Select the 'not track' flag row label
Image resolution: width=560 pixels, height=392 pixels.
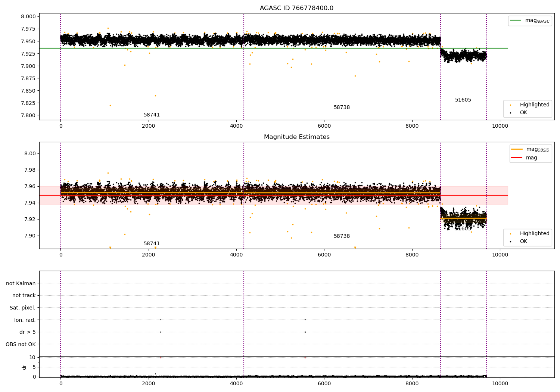tap(24, 295)
